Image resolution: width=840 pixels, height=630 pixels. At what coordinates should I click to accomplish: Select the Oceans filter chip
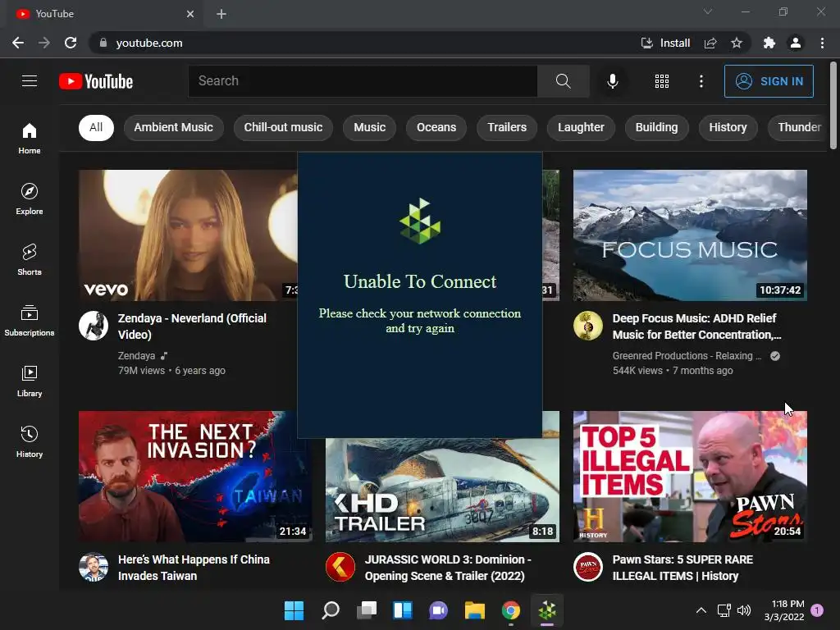click(x=436, y=127)
